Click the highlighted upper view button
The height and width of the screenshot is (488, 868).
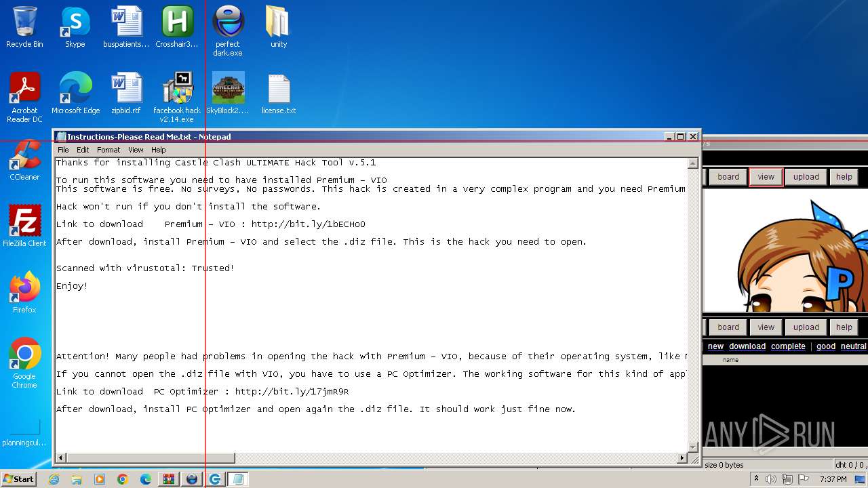point(766,177)
